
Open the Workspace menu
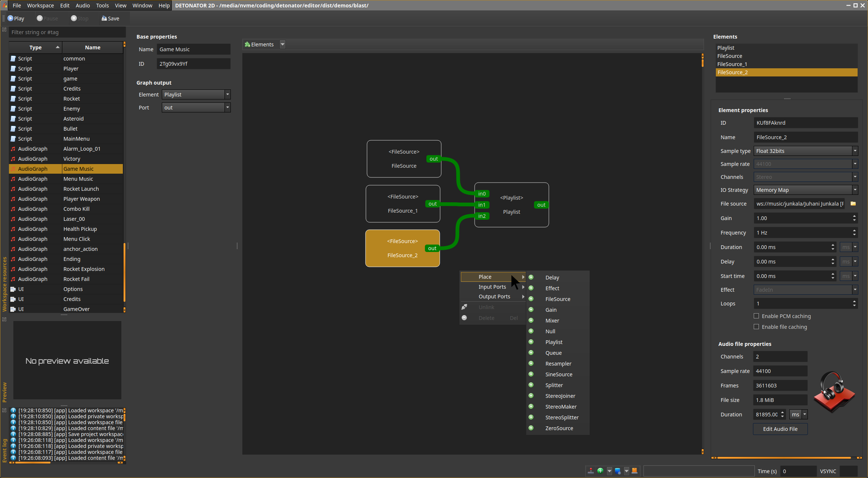click(x=40, y=6)
